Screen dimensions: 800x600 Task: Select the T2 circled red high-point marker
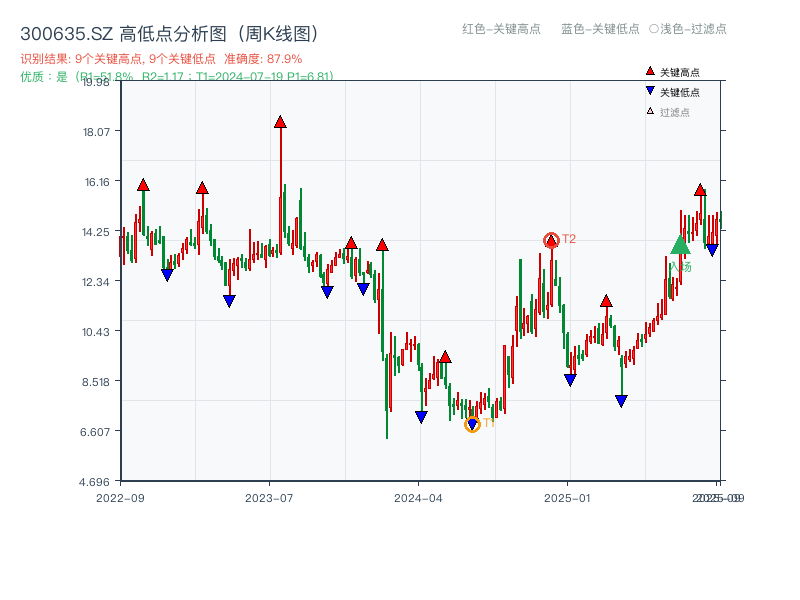point(551,240)
